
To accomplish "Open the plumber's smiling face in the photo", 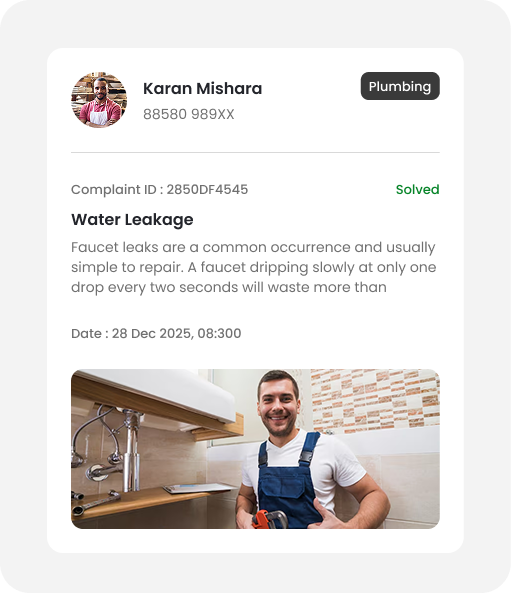I will pos(279,405).
